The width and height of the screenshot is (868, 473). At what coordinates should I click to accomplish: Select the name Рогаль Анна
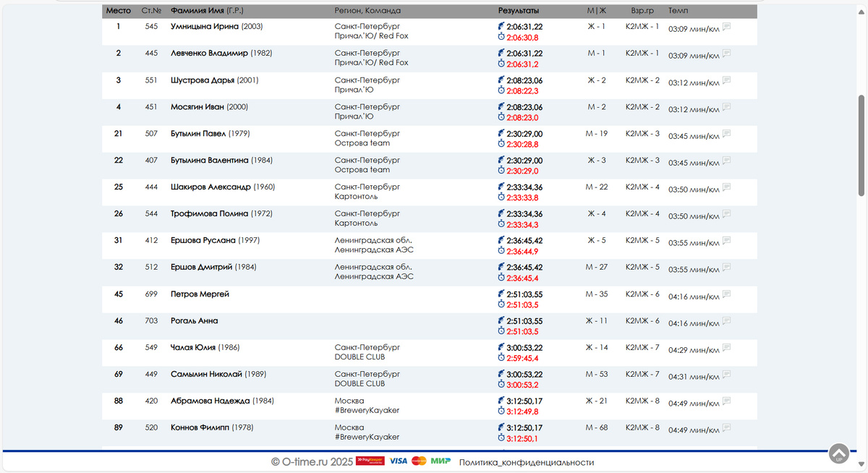click(194, 320)
